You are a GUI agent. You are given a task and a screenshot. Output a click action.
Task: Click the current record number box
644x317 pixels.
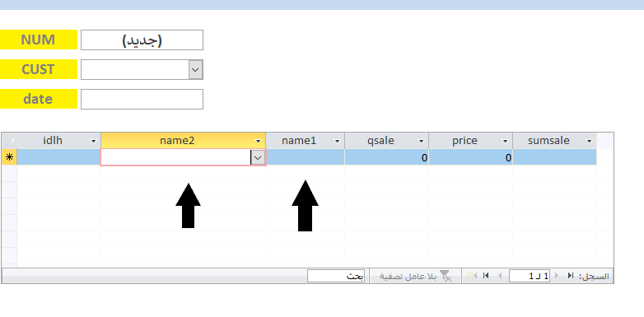click(530, 276)
